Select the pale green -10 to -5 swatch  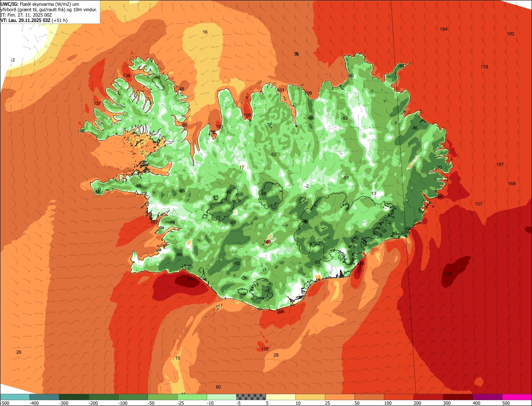point(221,397)
